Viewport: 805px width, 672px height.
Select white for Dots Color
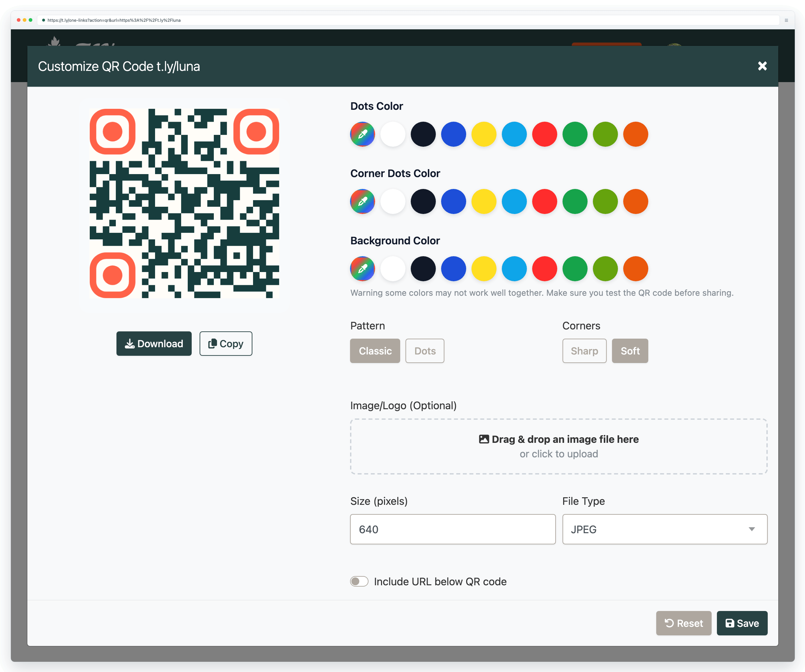(393, 134)
